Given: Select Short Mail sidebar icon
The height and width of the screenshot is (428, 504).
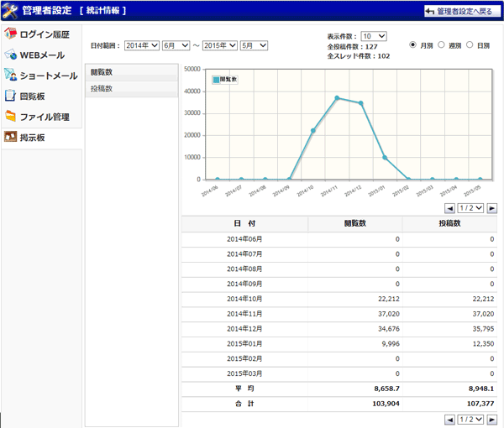Looking at the screenshot, I should click(x=11, y=76).
